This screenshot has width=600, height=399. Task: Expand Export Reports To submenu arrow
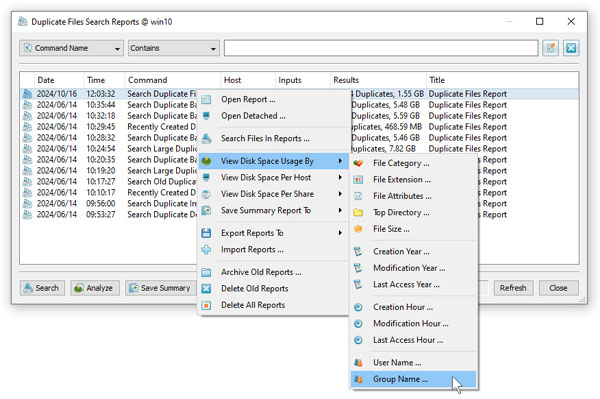click(340, 233)
